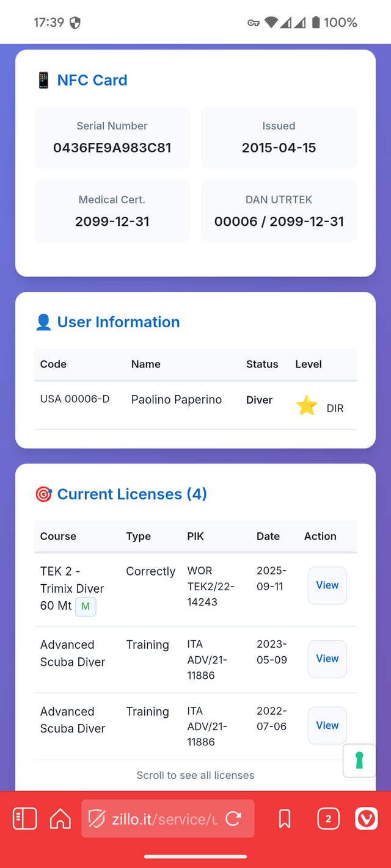Tap the tracker blocker shield icon
Viewport: 391px width, 868px height.
tap(97, 819)
